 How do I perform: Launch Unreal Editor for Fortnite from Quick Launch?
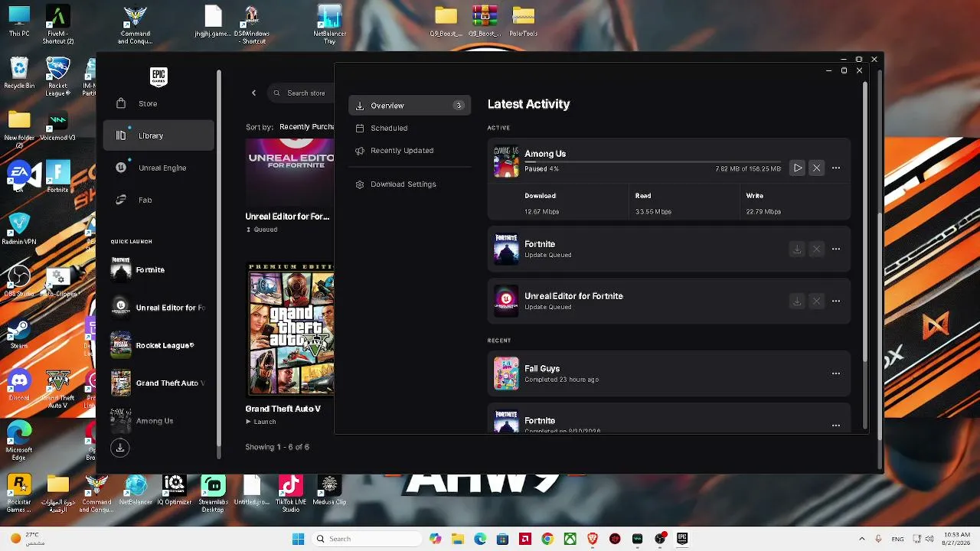pos(158,308)
